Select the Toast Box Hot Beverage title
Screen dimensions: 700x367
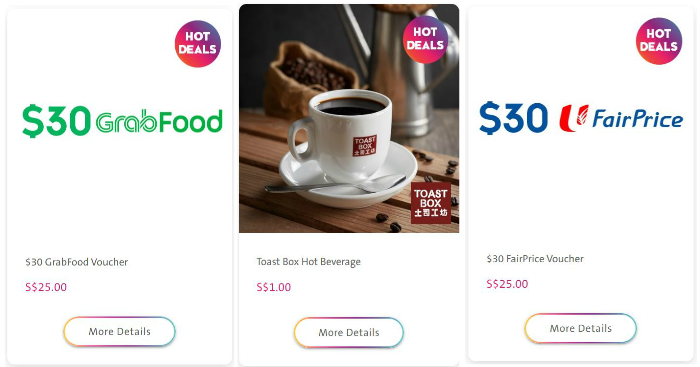tap(308, 262)
